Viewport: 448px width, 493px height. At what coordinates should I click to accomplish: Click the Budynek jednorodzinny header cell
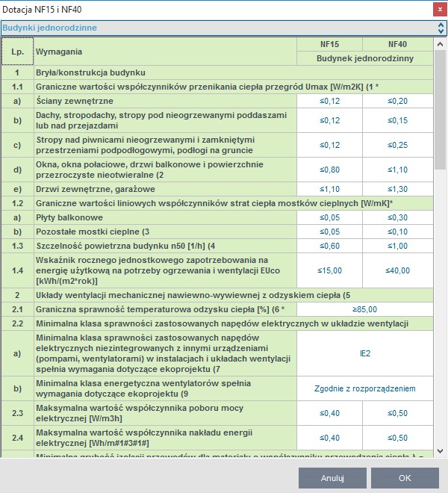[x=365, y=58]
